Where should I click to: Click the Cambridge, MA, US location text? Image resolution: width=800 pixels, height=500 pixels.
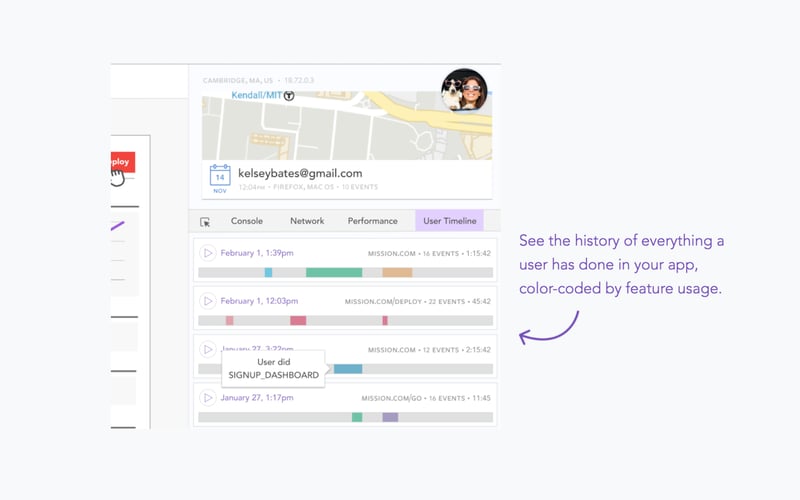pos(238,80)
